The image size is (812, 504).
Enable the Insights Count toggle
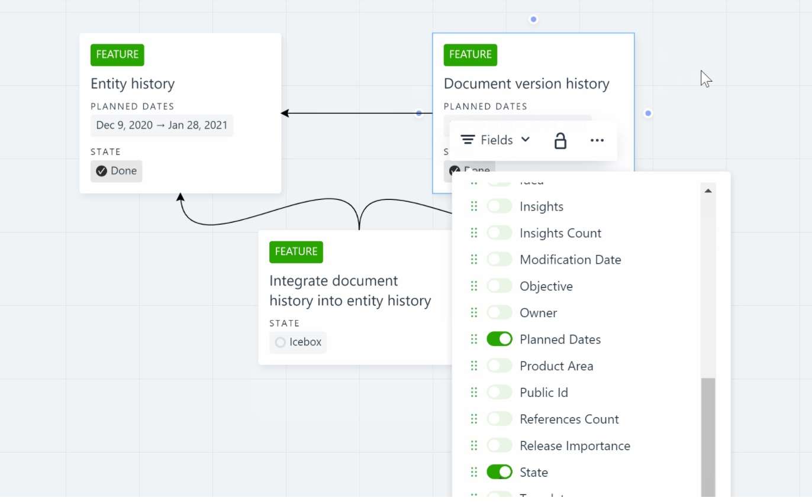pyautogui.click(x=499, y=233)
